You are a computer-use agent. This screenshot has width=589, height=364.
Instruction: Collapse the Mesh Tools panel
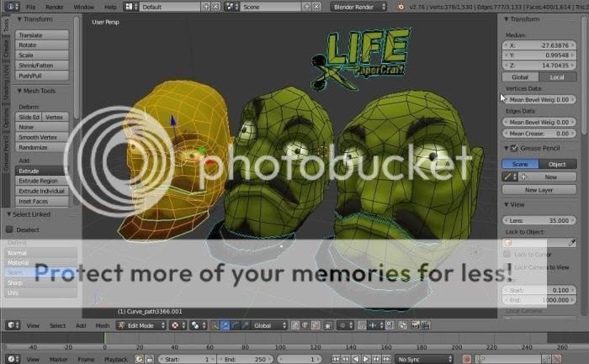[19, 91]
